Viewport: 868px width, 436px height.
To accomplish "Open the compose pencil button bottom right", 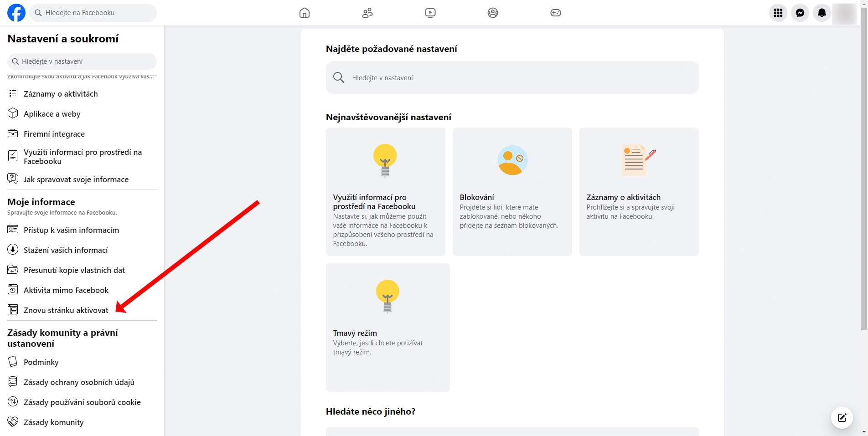I will tap(842, 417).
